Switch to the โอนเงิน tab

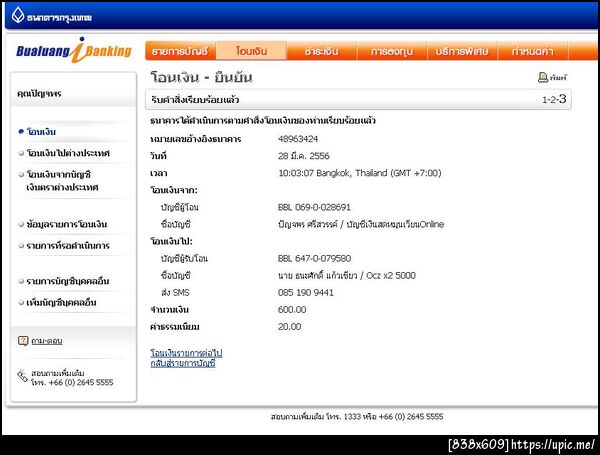coord(251,51)
